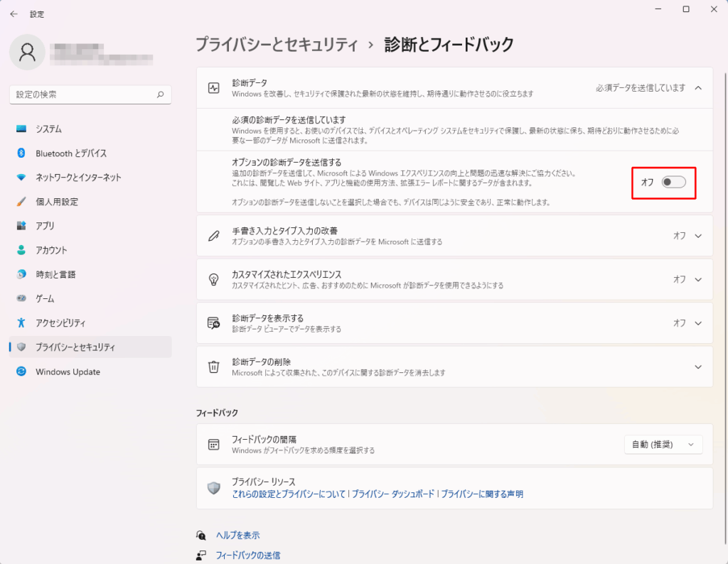Expand 診断データの削除 chevron

tap(698, 367)
